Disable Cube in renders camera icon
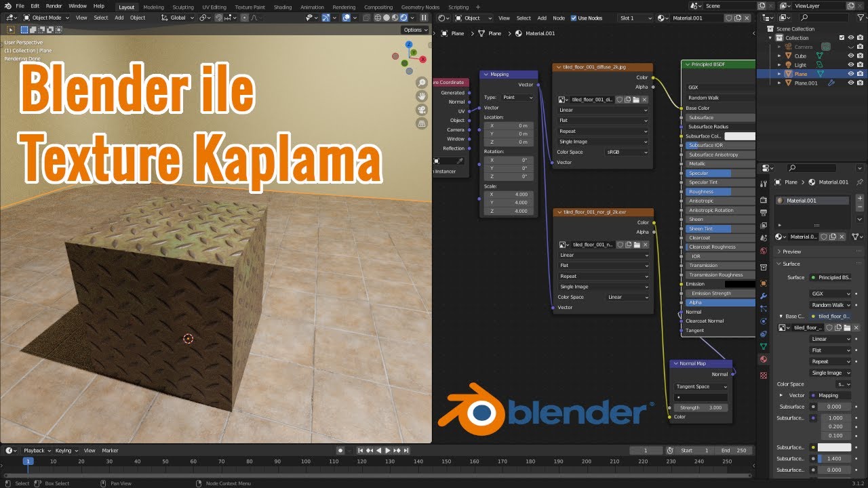The image size is (868, 488). (x=860, y=56)
